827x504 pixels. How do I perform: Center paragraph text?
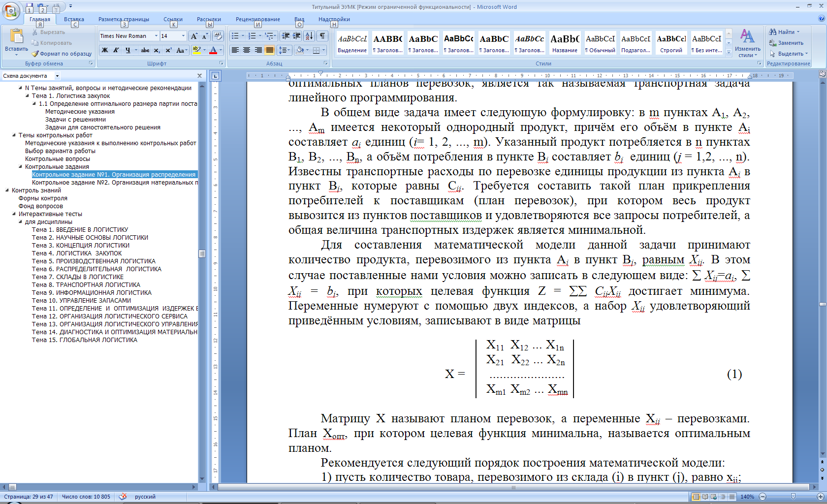(247, 50)
